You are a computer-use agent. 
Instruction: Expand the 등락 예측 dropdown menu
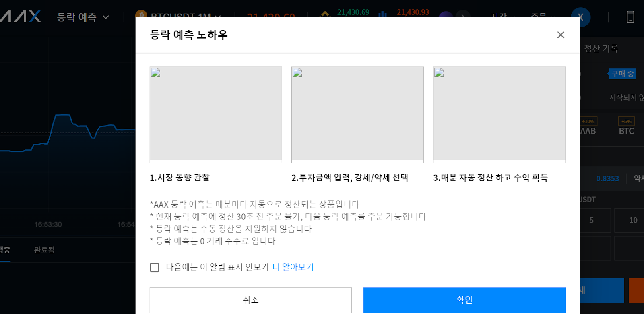tap(83, 17)
